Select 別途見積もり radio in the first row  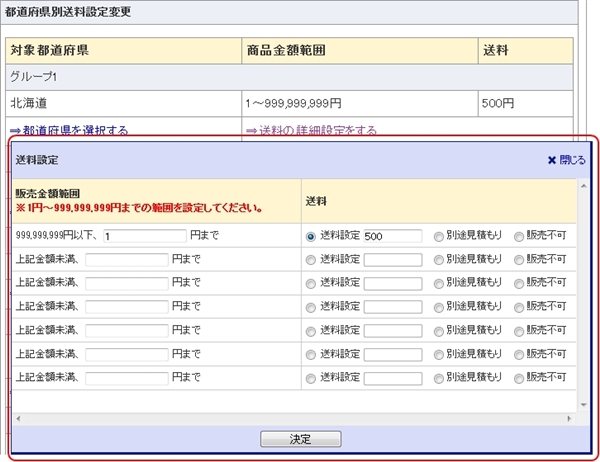pyautogui.click(x=439, y=236)
